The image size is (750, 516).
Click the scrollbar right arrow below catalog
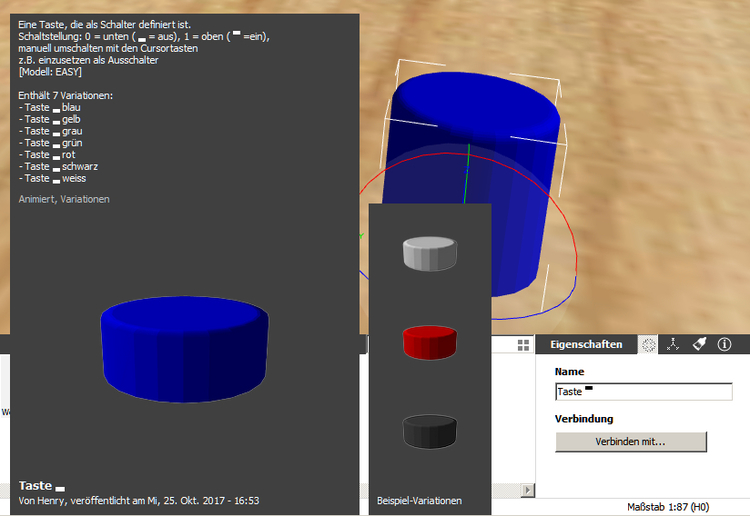(x=528, y=490)
